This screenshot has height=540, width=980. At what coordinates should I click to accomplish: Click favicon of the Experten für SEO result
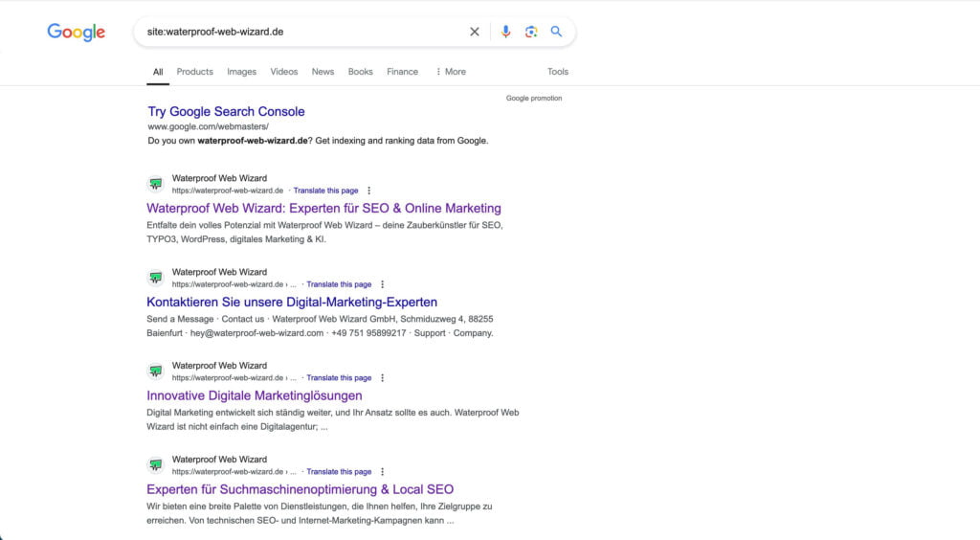tap(156, 184)
